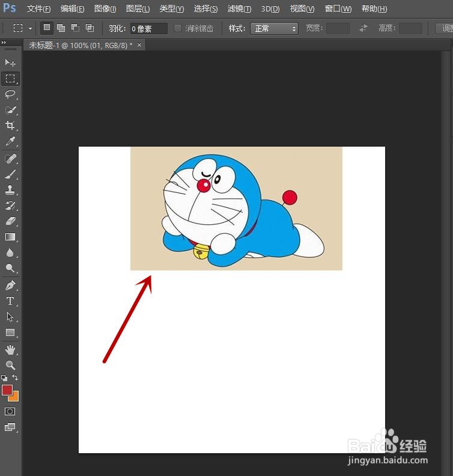Viewport: 453px width, 476px height.
Task: Toggle the 消除锯齿 anti-alias checkbox
Action: tap(178, 28)
